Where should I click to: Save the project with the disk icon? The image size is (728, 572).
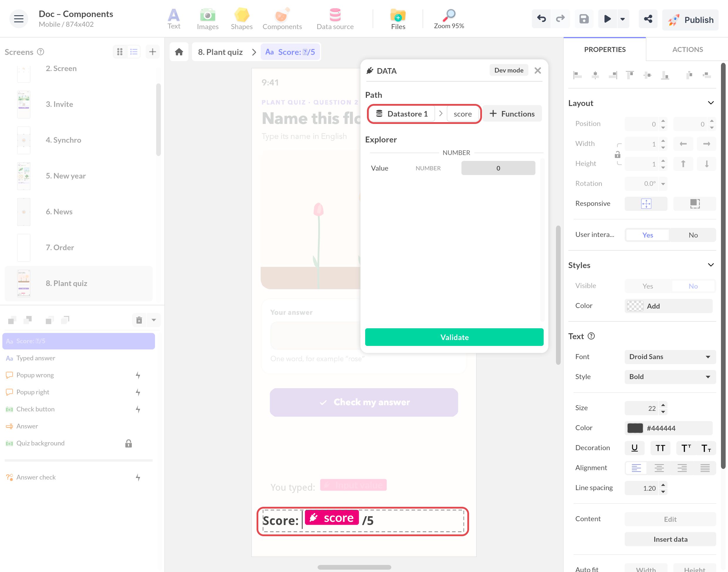click(584, 19)
